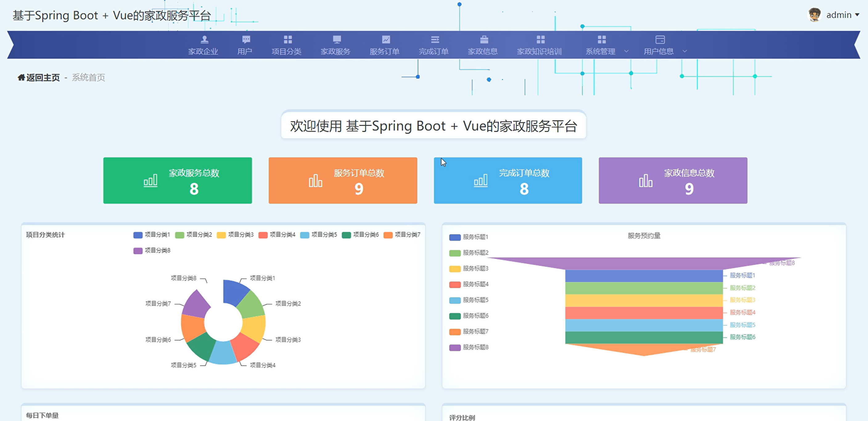
Task: Toggle 项目分类7 legend in pie chart
Action: [x=402, y=235]
